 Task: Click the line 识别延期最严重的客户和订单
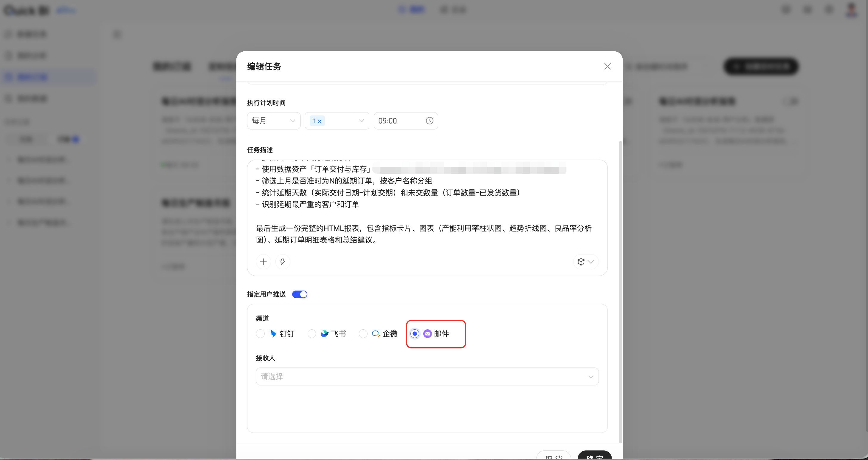pyautogui.click(x=307, y=204)
